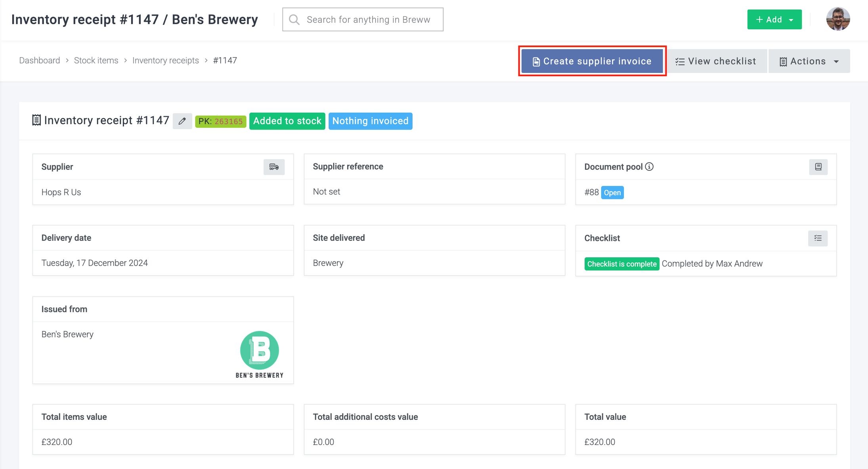Click Completed by Max Andrew text

(712, 264)
